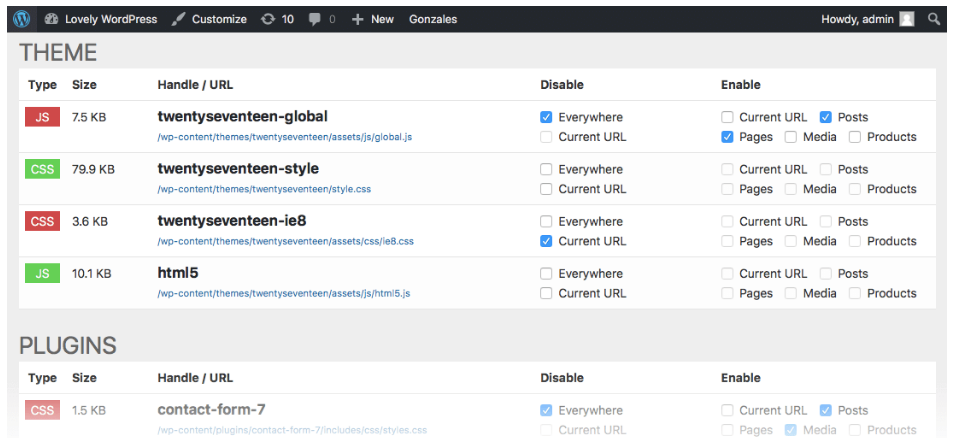This screenshot has height=438, width=954.
Task: Check Disable Current URL for twentyseventeen-style
Action: click(546, 189)
